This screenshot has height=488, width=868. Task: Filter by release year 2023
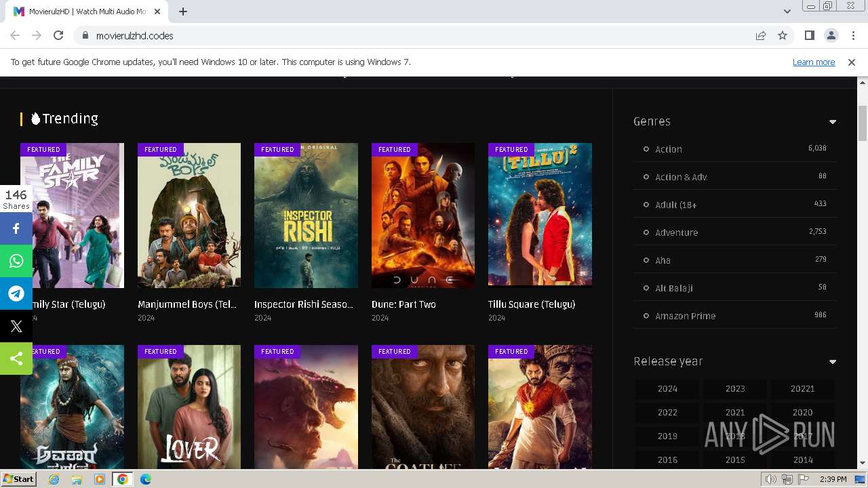(x=735, y=389)
